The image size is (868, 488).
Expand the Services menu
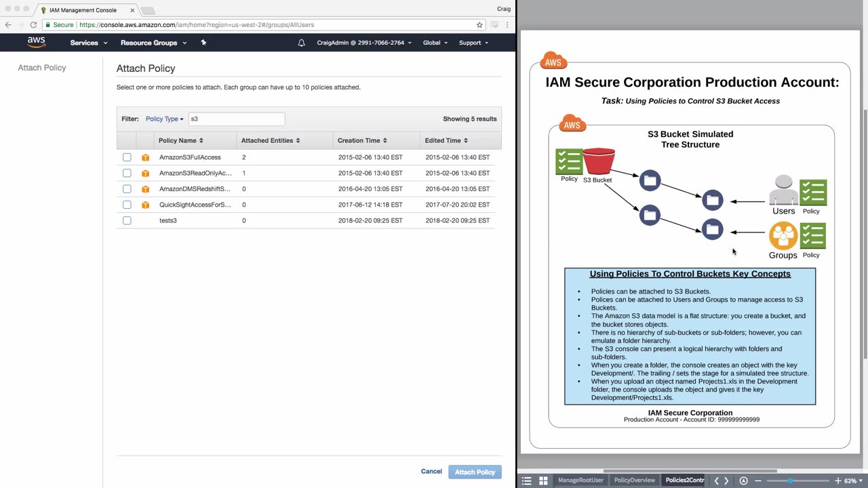(89, 43)
